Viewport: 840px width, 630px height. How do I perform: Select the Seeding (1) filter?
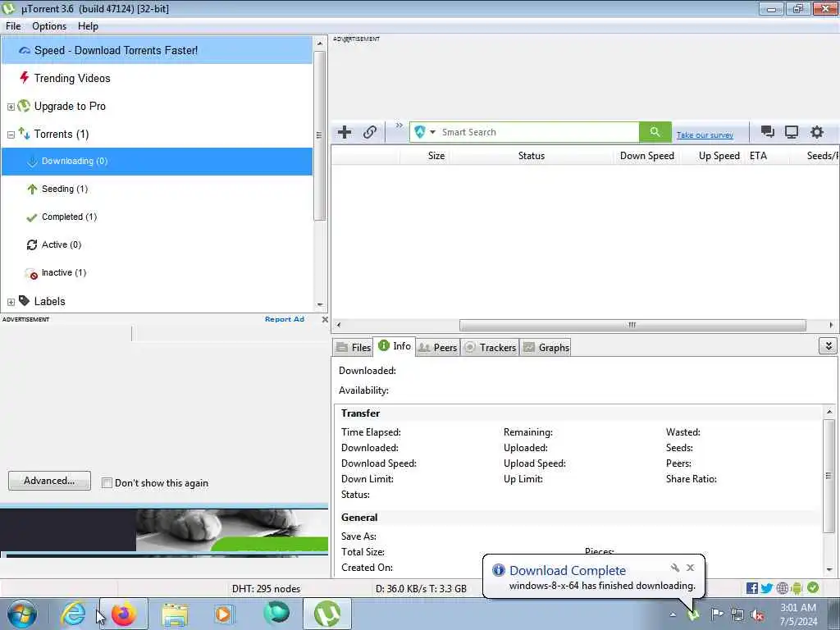coord(157,189)
